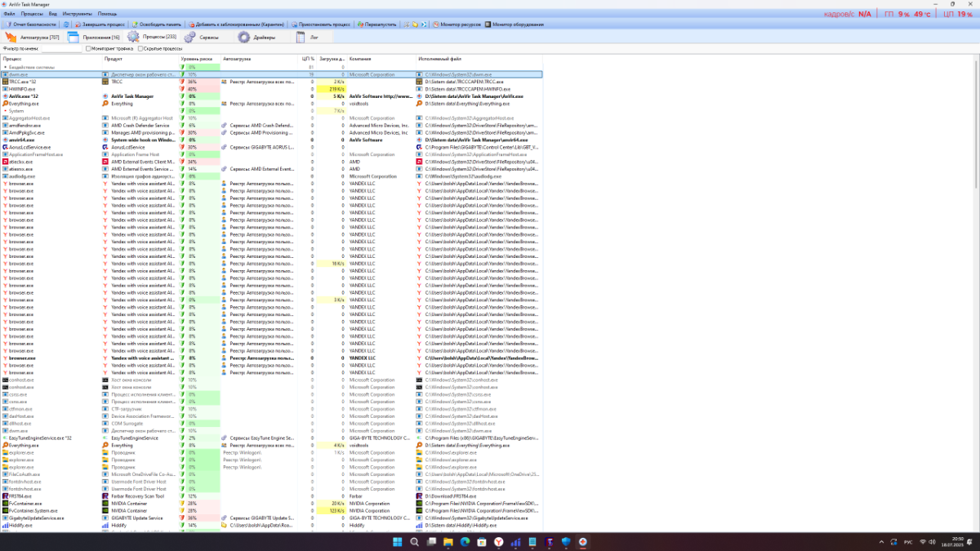Show hidden tray icons chevron
The image size is (980, 551).
(x=880, y=541)
